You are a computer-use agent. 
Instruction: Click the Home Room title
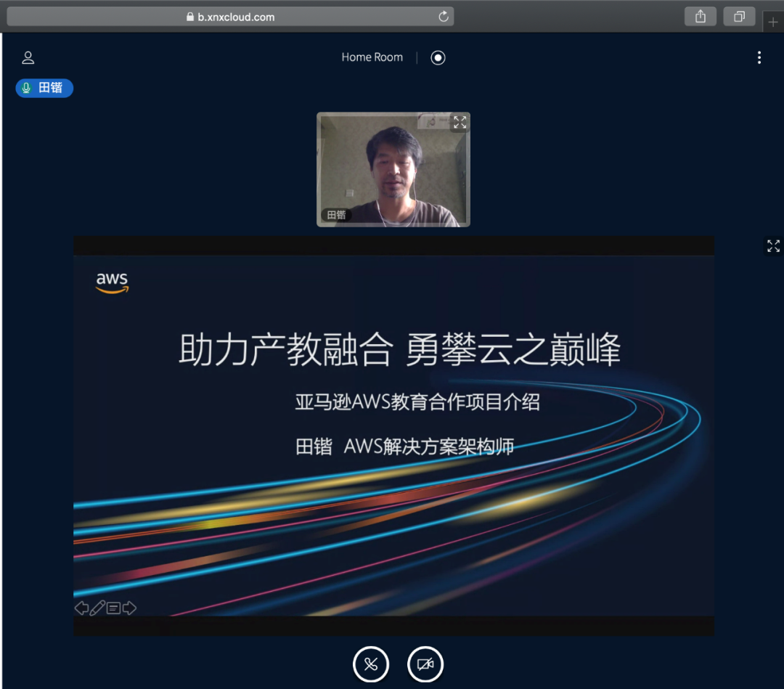[x=372, y=57]
